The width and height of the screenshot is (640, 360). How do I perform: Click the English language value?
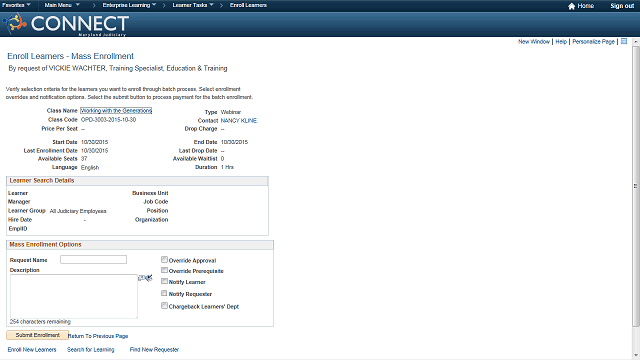90,168
